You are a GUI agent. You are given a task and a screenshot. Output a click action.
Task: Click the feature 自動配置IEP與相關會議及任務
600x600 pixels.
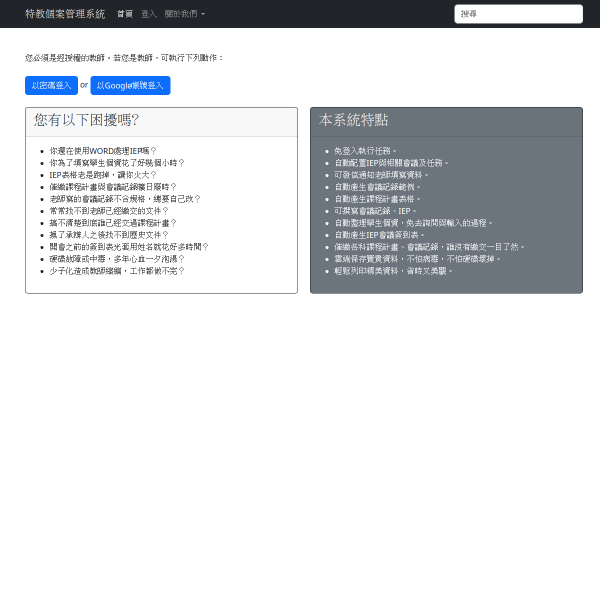pos(391,163)
